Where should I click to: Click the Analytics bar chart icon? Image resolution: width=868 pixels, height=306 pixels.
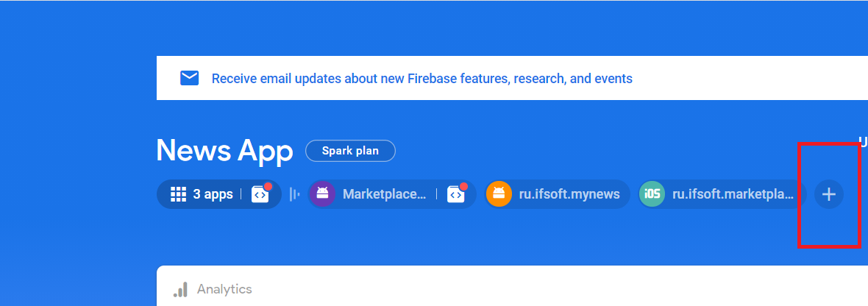click(180, 289)
